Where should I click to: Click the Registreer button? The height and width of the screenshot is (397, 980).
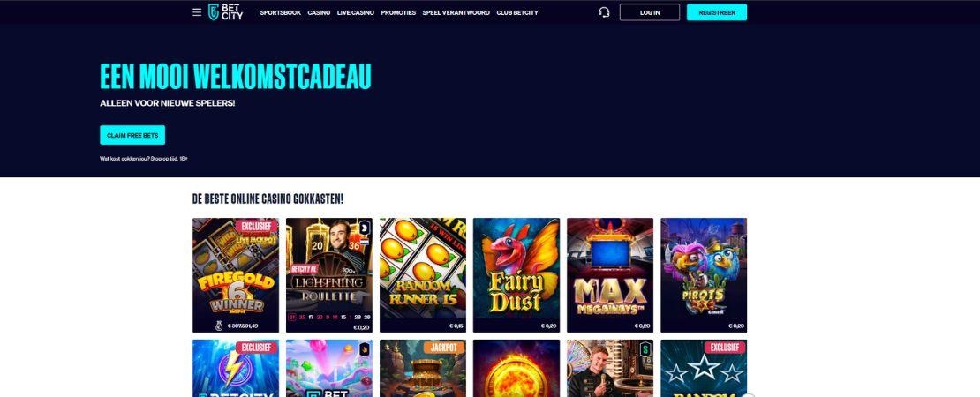(x=717, y=12)
